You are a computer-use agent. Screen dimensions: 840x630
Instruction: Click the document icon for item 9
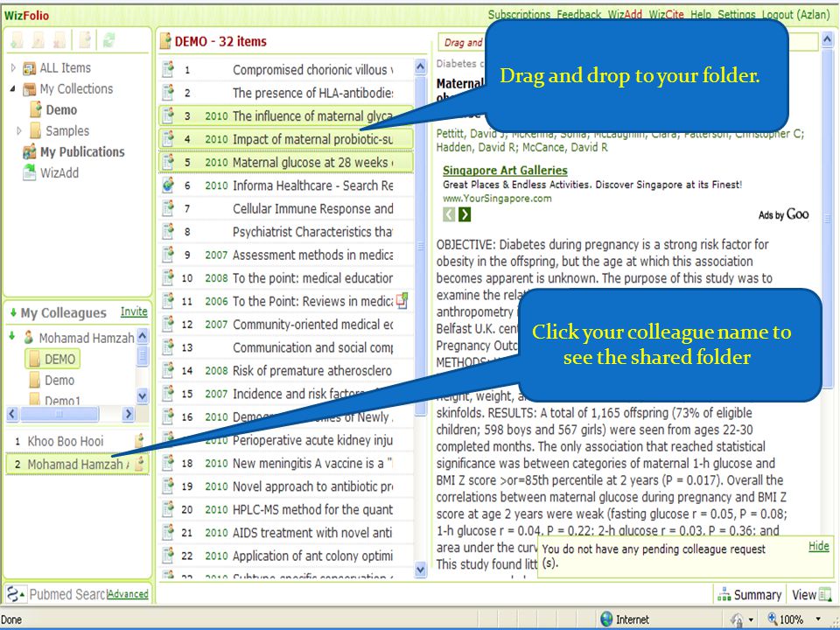click(168, 255)
